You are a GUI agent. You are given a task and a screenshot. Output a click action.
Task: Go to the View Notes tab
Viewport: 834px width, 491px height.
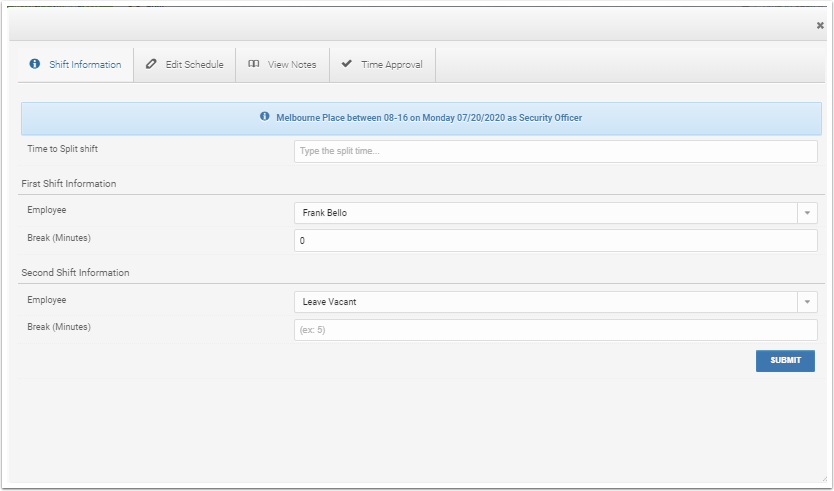click(x=283, y=64)
